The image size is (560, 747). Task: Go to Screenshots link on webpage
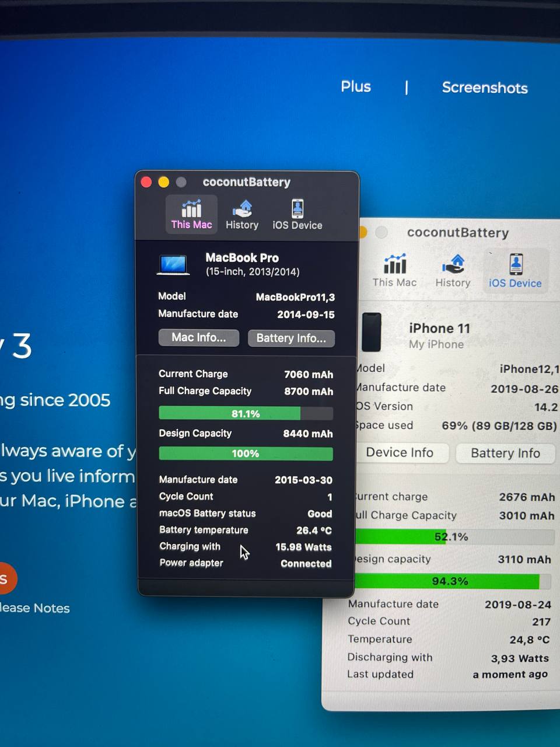(x=485, y=88)
